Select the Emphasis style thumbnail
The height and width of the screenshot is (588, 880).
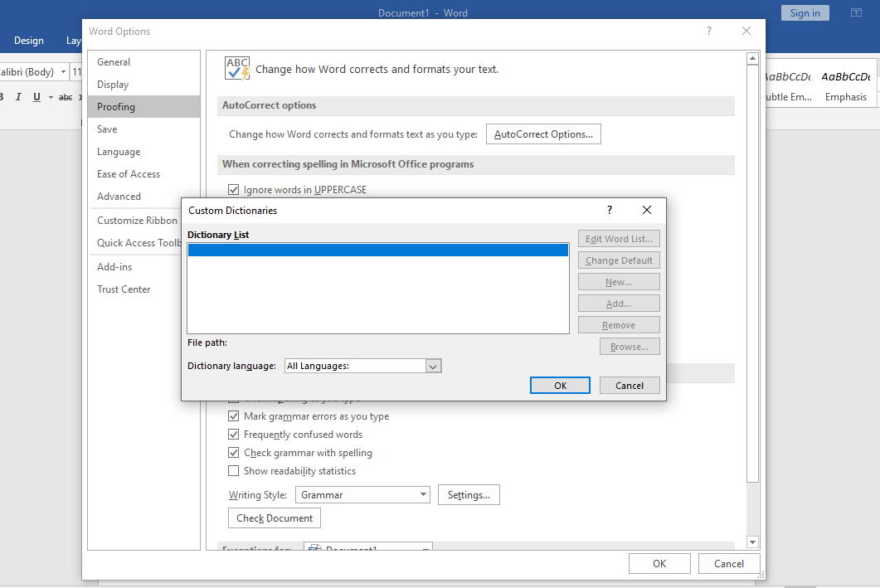coord(846,85)
